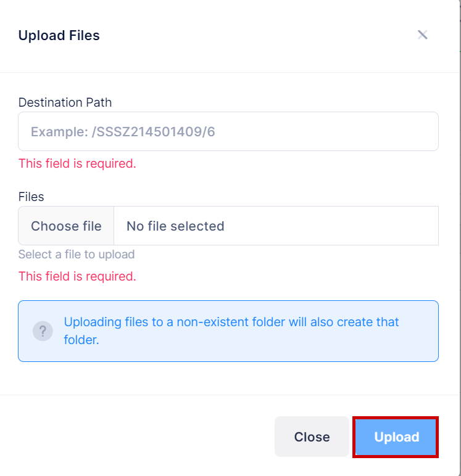Click the "Uploading files to a non-existent" notice line

pos(231,322)
